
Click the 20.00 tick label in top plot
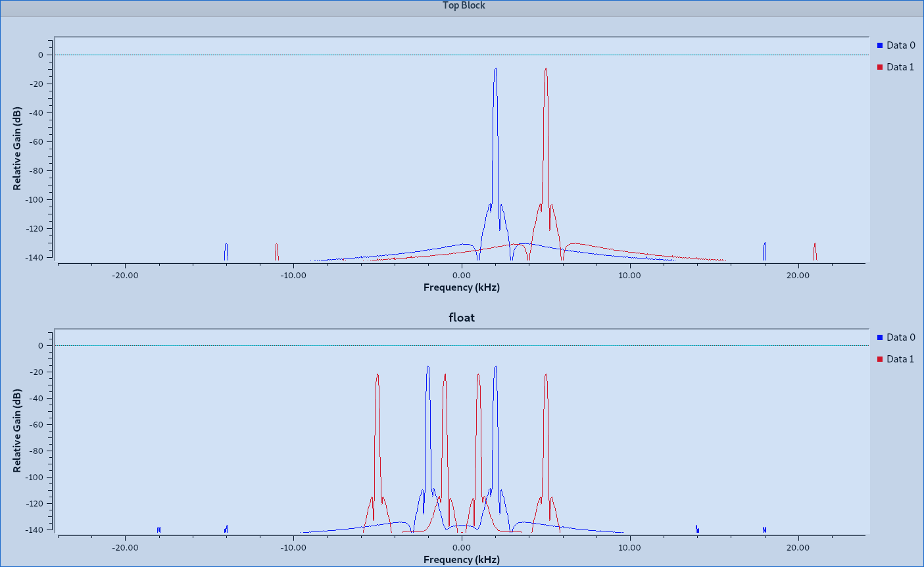click(798, 276)
